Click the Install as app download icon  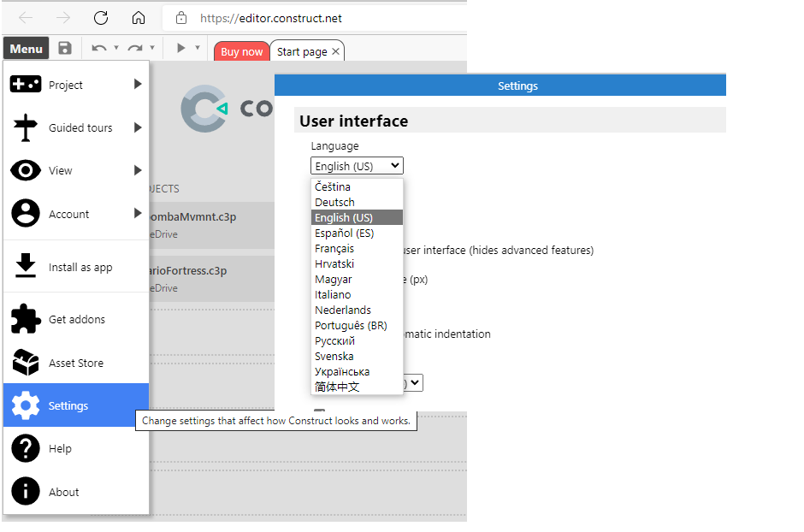coord(26,265)
